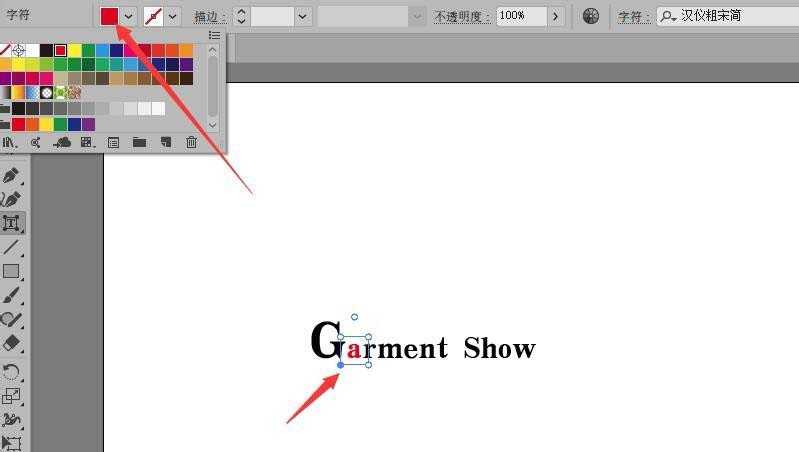Viewport: 799px width, 452px height.
Task: Select the Paintbrush tool
Action: click(11, 296)
